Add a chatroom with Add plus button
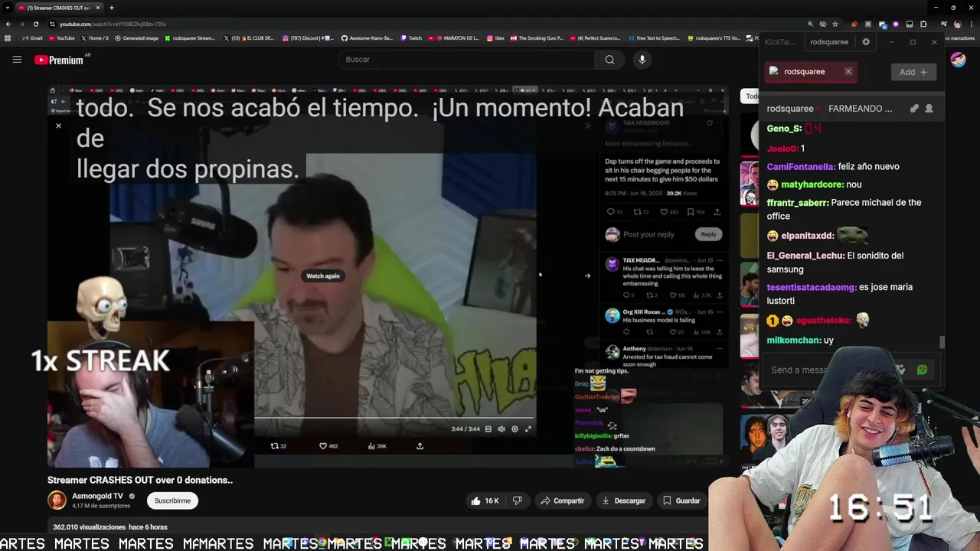This screenshot has height=551, width=980. click(913, 72)
